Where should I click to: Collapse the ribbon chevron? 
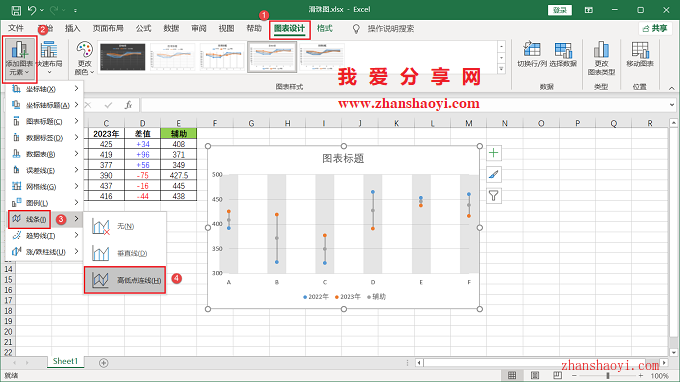coord(672,88)
